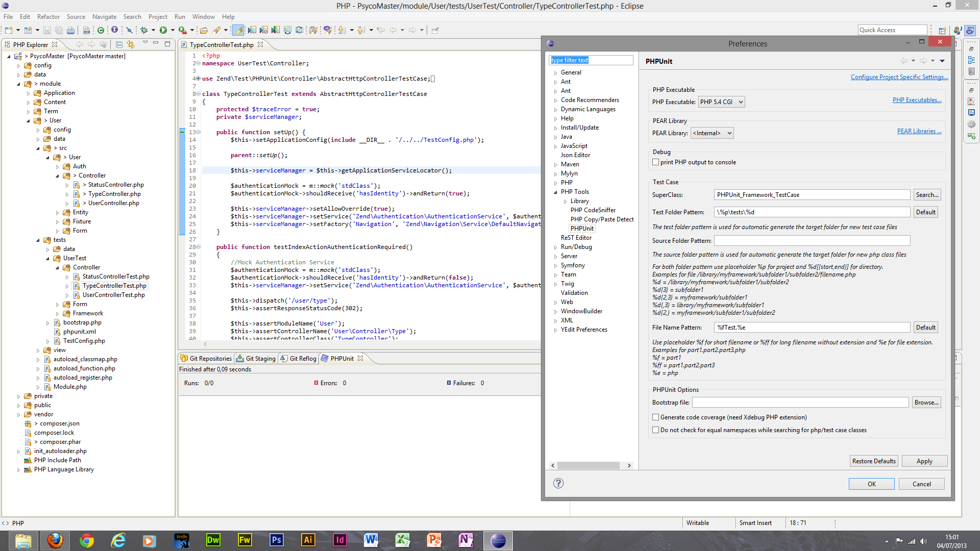This screenshot has width=980, height=551.
Task: Open the Refactor menu
Action: coord(48,17)
